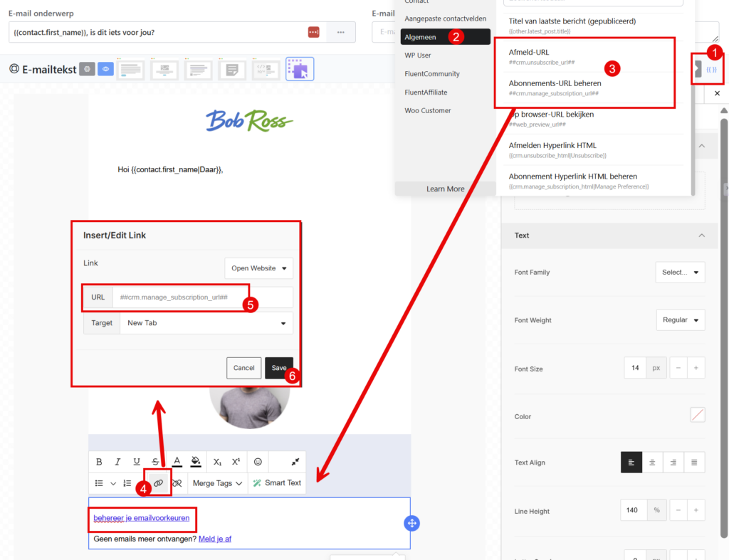
Task: Select the drag-and-drop visual builder template icon
Action: pos(300,69)
